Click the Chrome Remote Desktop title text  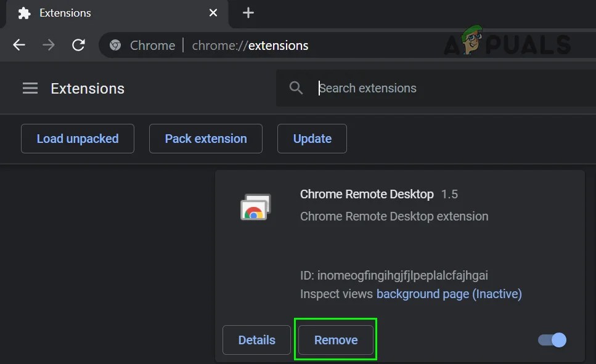(x=367, y=194)
